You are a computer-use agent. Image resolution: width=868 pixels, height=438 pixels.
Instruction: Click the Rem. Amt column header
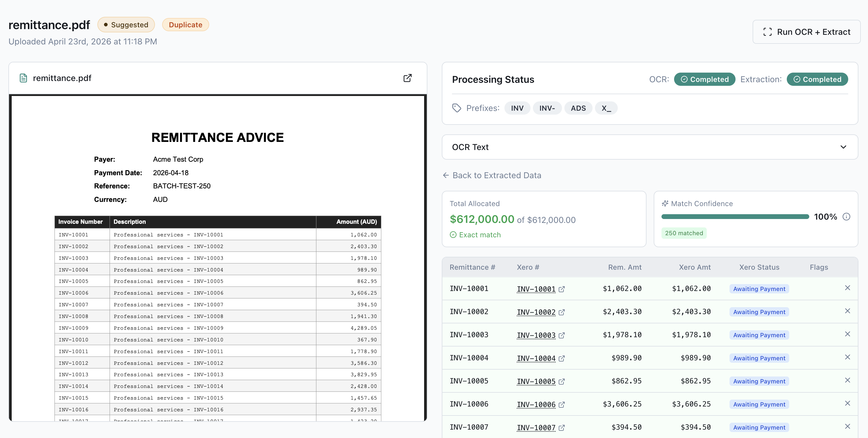click(625, 267)
